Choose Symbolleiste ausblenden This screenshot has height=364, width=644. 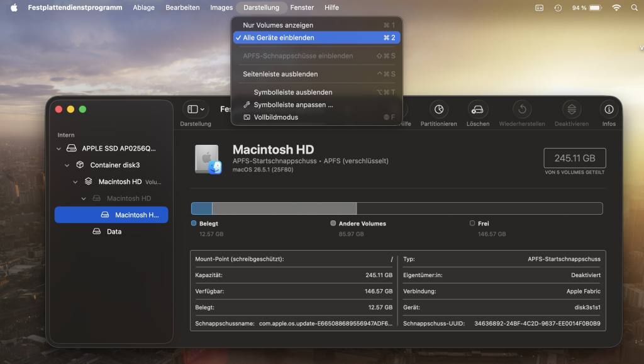pos(317,92)
